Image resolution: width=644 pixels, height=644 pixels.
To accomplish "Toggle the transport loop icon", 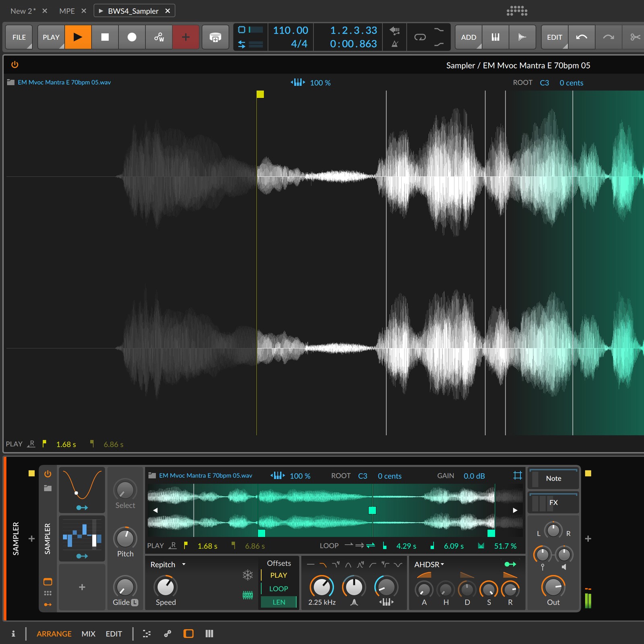I will click(x=419, y=37).
